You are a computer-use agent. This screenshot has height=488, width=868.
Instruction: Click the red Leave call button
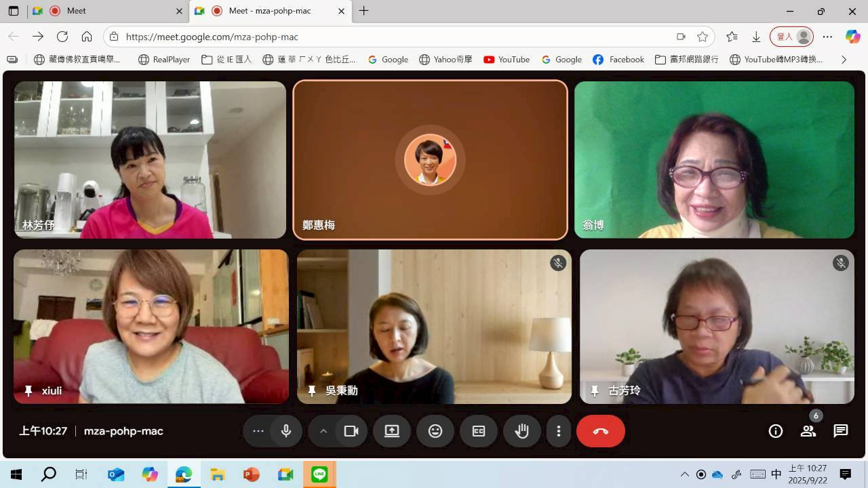[600, 431]
